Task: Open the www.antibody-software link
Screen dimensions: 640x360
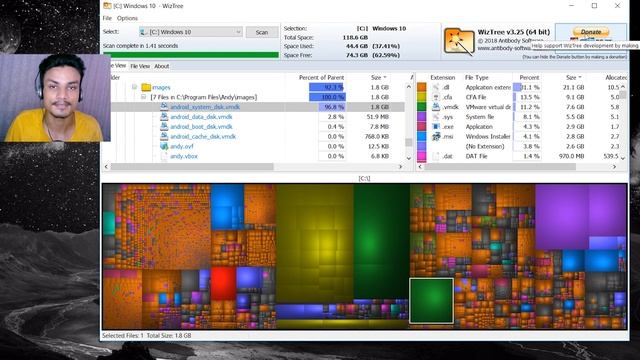Action: tap(504, 48)
